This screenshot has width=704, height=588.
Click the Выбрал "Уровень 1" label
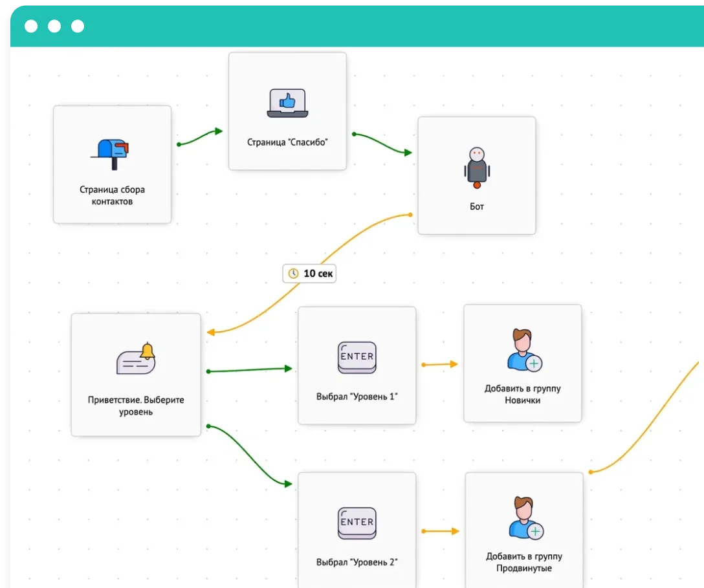(357, 397)
